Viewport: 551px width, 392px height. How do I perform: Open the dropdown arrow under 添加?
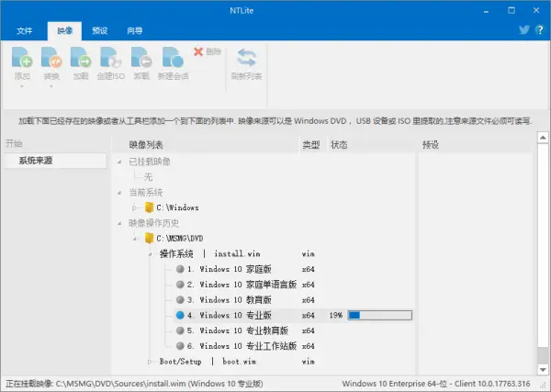22,86
